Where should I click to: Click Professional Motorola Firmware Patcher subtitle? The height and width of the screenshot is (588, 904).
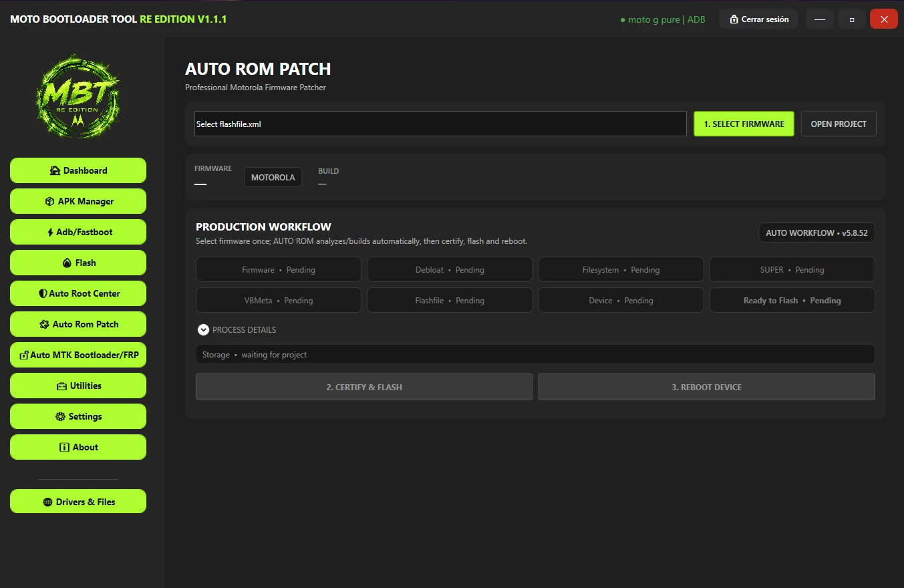coord(255,88)
